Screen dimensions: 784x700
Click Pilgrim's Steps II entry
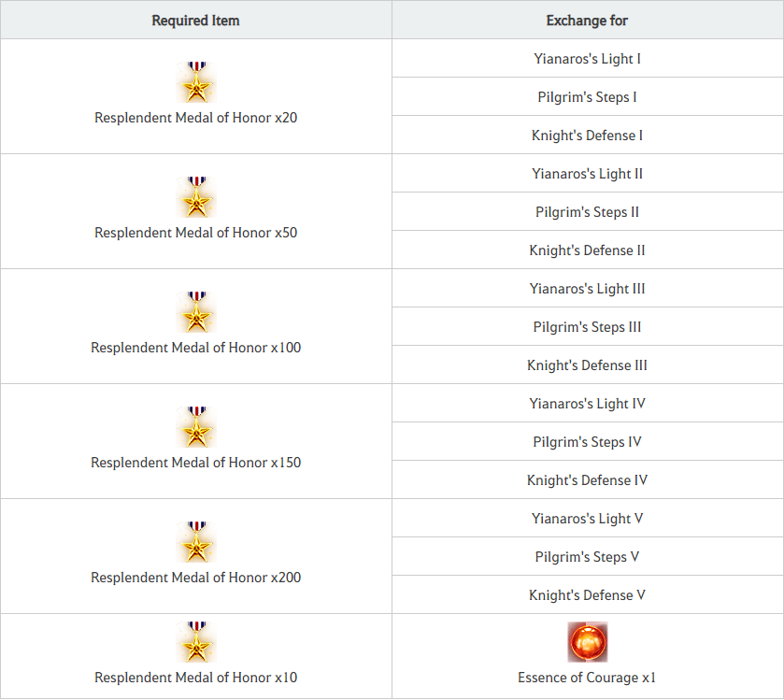[x=588, y=212]
